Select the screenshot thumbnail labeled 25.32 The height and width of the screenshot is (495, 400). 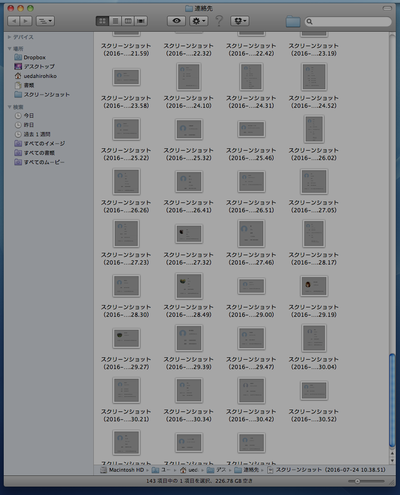[189, 129]
